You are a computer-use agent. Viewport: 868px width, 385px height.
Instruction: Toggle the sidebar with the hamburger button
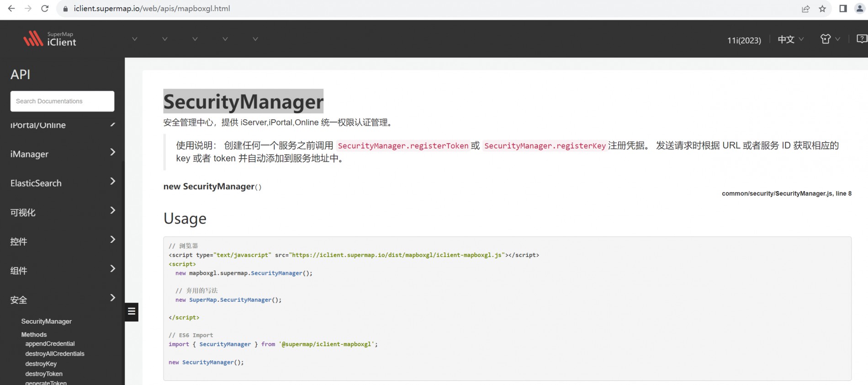(132, 312)
